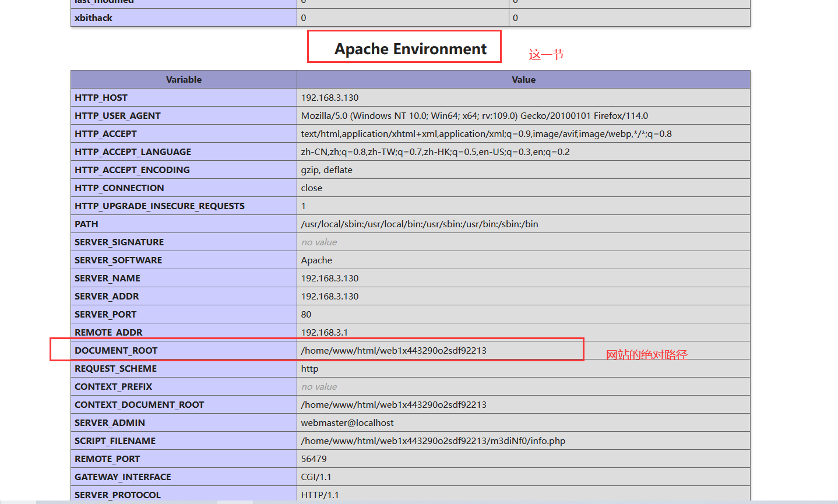Viewport: 838px width, 504px height.
Task: Click the Apache Environment heading
Action: pyautogui.click(x=410, y=49)
